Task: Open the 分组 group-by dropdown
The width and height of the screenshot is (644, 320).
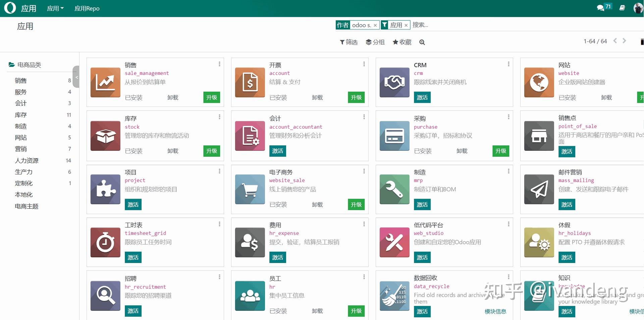Action: [376, 42]
